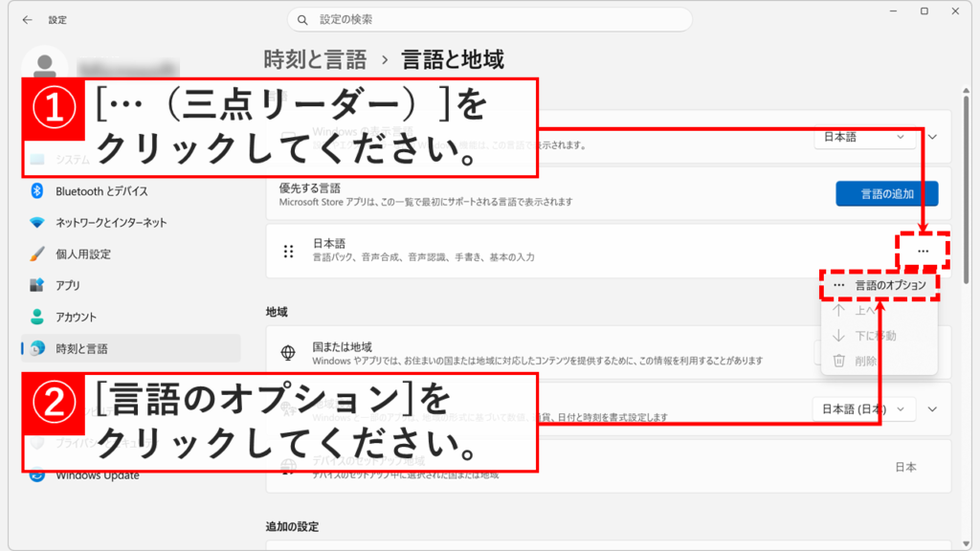The image size is (980, 551).
Task: Click the down arrow icon beside 下に移動
Action: 838,336
